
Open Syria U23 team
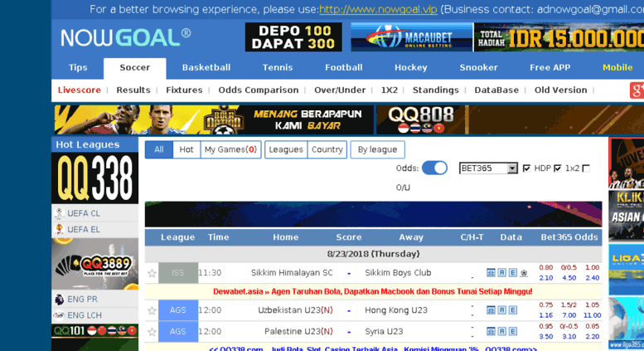point(384,332)
